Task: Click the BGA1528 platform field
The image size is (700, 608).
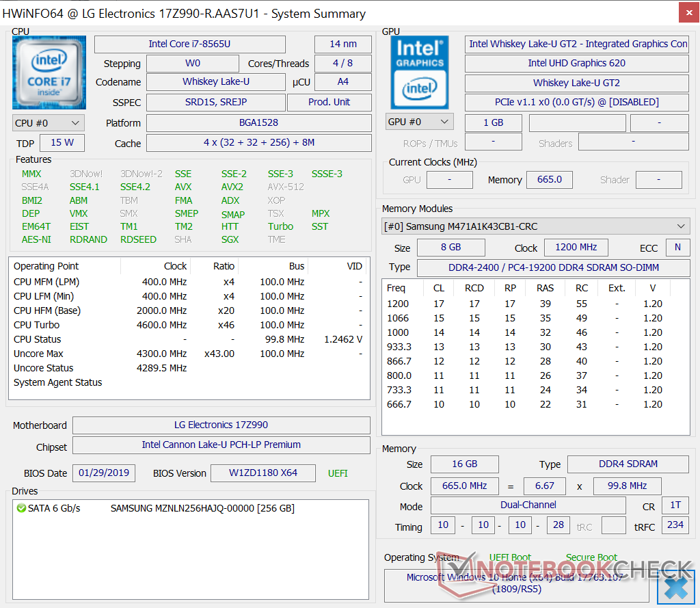Action: point(259,122)
